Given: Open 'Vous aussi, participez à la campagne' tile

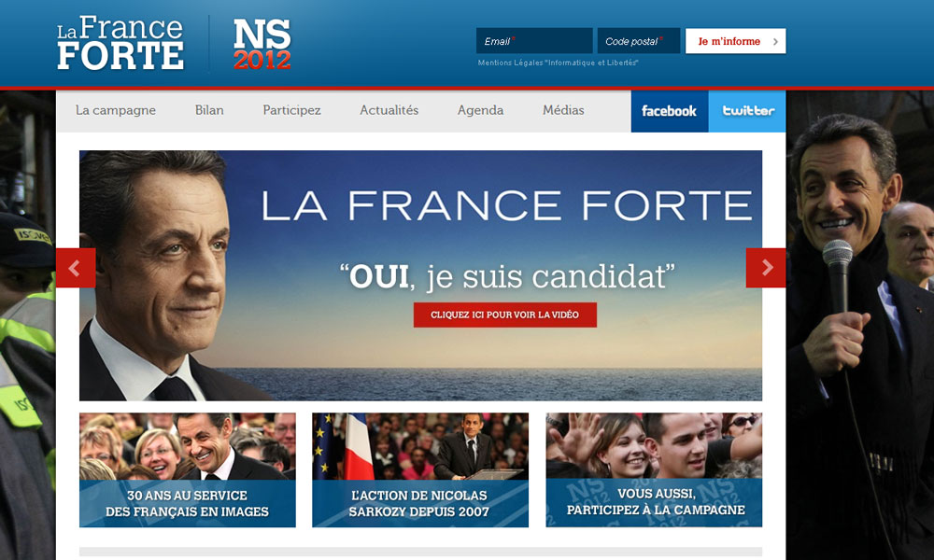Looking at the screenshot, I should tap(654, 470).
